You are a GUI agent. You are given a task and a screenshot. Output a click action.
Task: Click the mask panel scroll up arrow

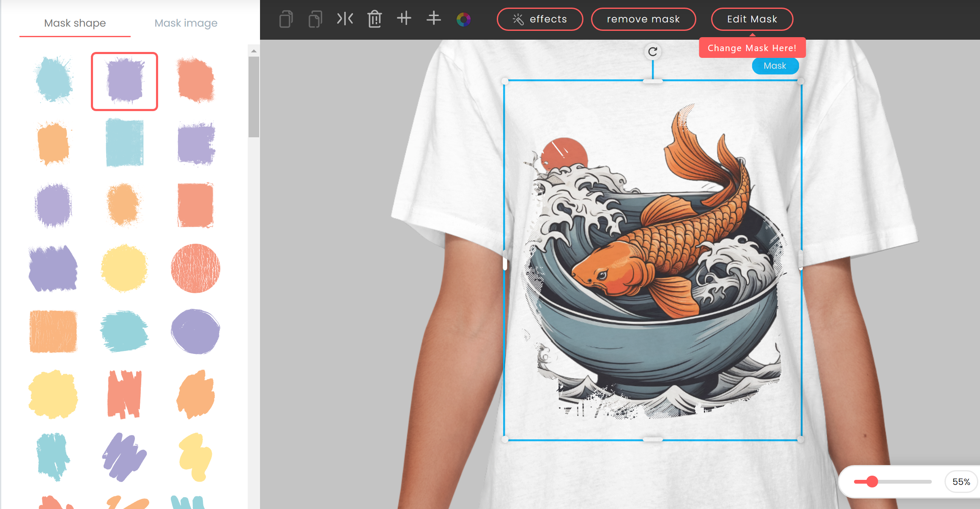click(x=254, y=51)
